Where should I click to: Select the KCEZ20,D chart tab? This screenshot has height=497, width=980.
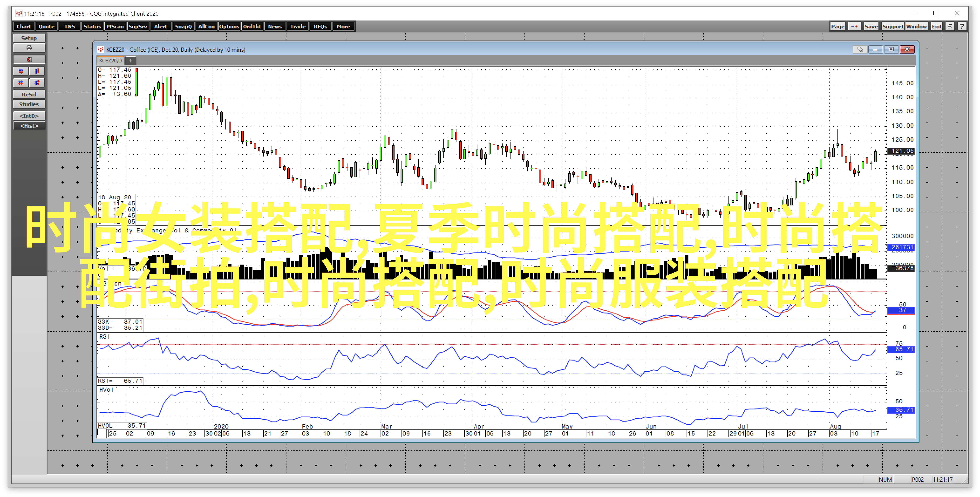[x=110, y=61]
